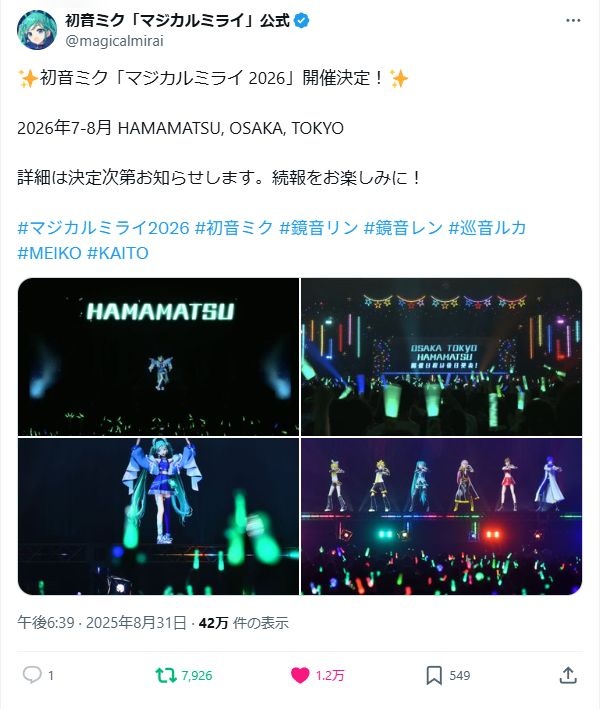Toggle the bookmark icon
The image size is (603, 709).
[x=434, y=675]
